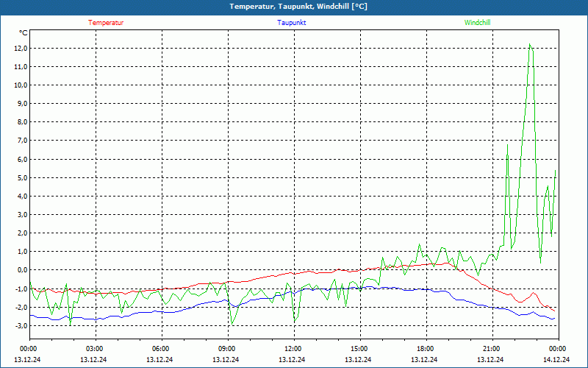The width and height of the screenshot is (588, 368).
Task: Click the -3,0 y-axis value
Action: coord(21,325)
